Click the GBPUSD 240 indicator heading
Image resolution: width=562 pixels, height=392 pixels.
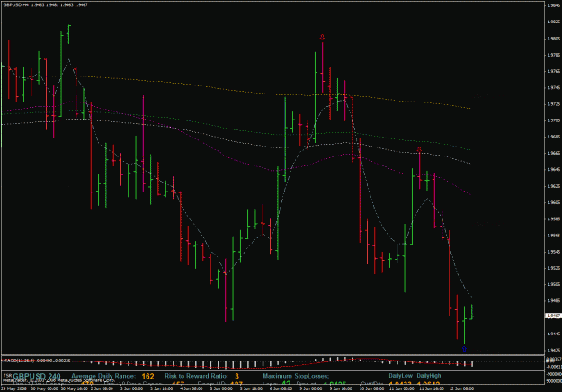click(x=37, y=376)
